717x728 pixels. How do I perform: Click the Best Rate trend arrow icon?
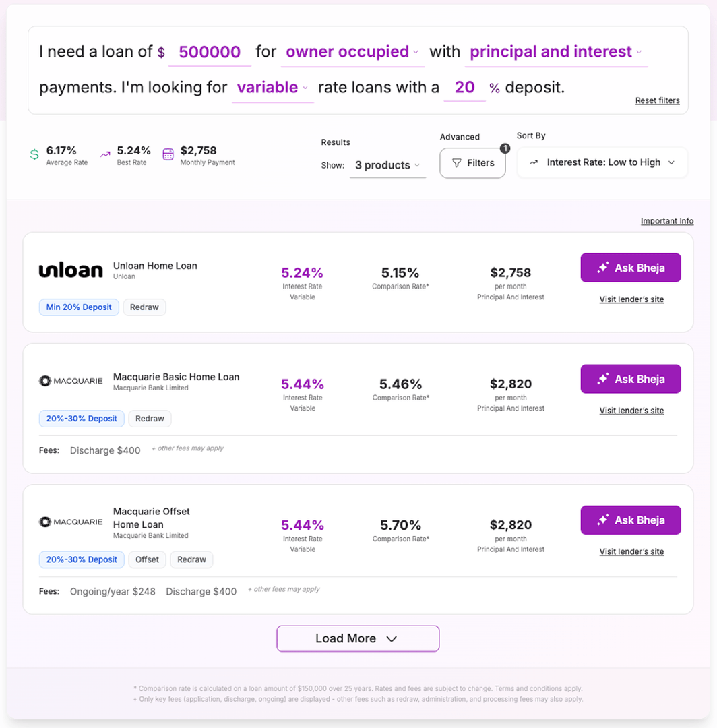(105, 154)
